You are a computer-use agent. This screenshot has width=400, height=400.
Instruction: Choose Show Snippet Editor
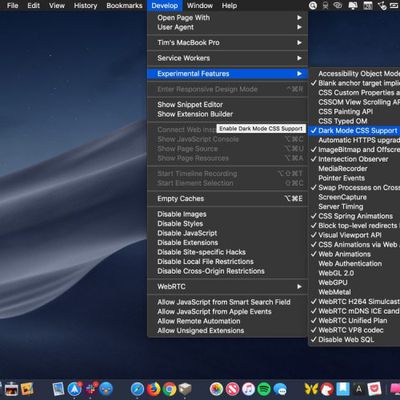coord(227,105)
